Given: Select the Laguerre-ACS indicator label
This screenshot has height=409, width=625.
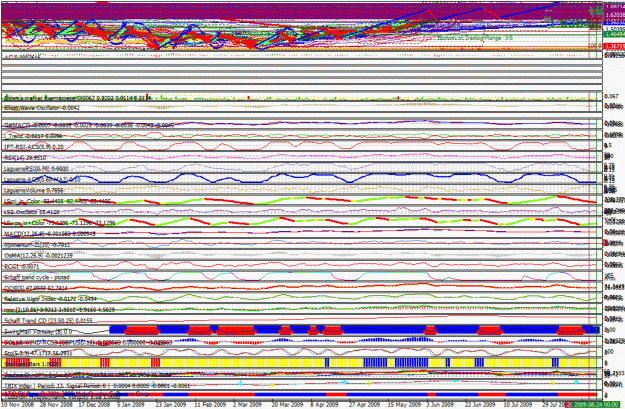Looking at the screenshot, I should [x=42, y=180].
